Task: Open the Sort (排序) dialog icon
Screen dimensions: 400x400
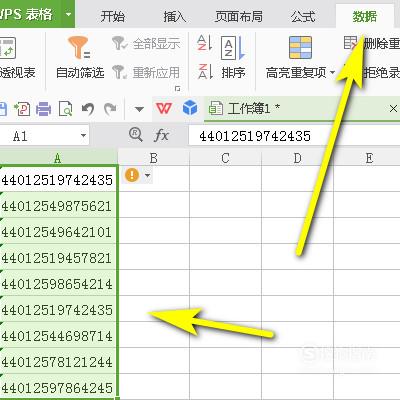Action: coord(233,48)
